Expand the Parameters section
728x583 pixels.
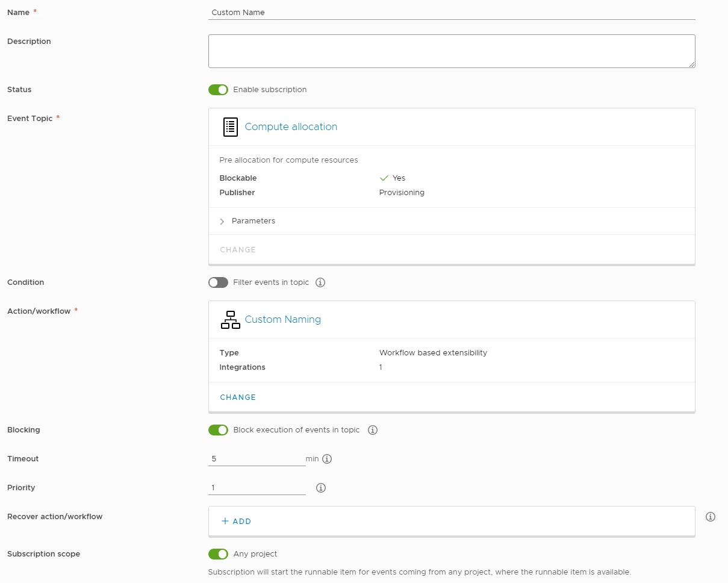pos(247,221)
